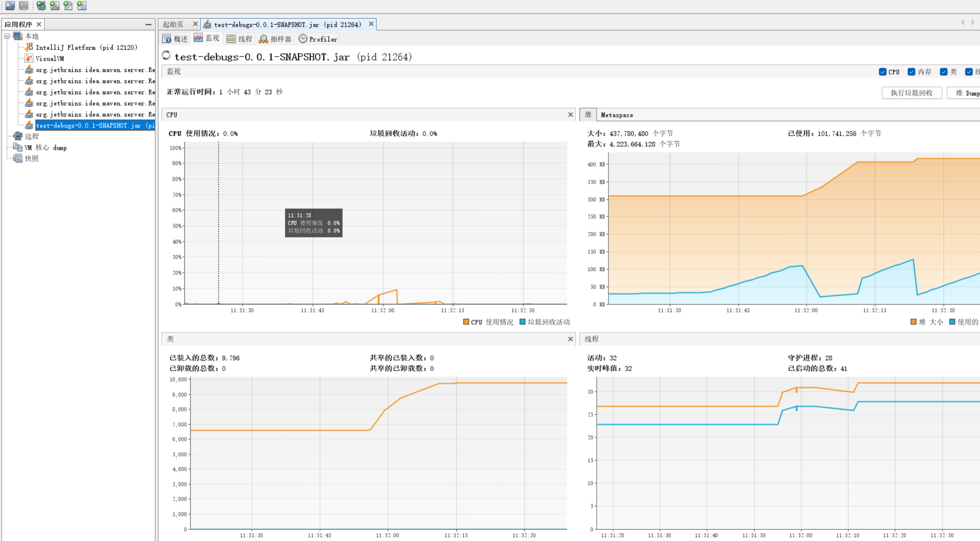The width and height of the screenshot is (980, 541).
Task: Select the test-debugs-0.0.1-SNAPSHOT.jar document tab
Action: tap(288, 24)
